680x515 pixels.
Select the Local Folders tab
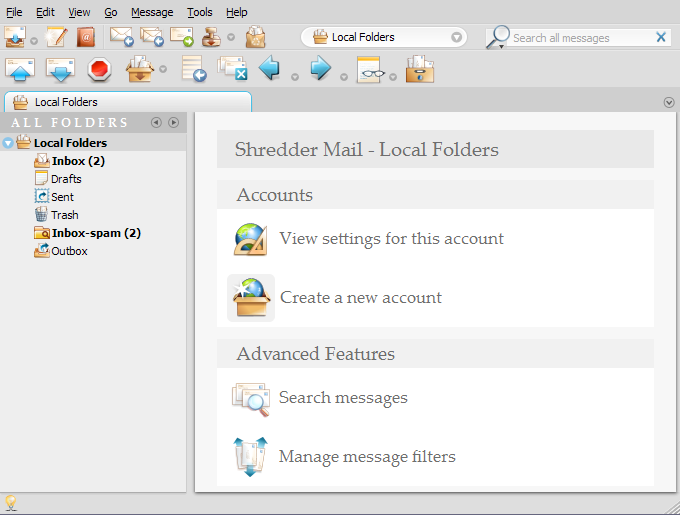[128, 102]
